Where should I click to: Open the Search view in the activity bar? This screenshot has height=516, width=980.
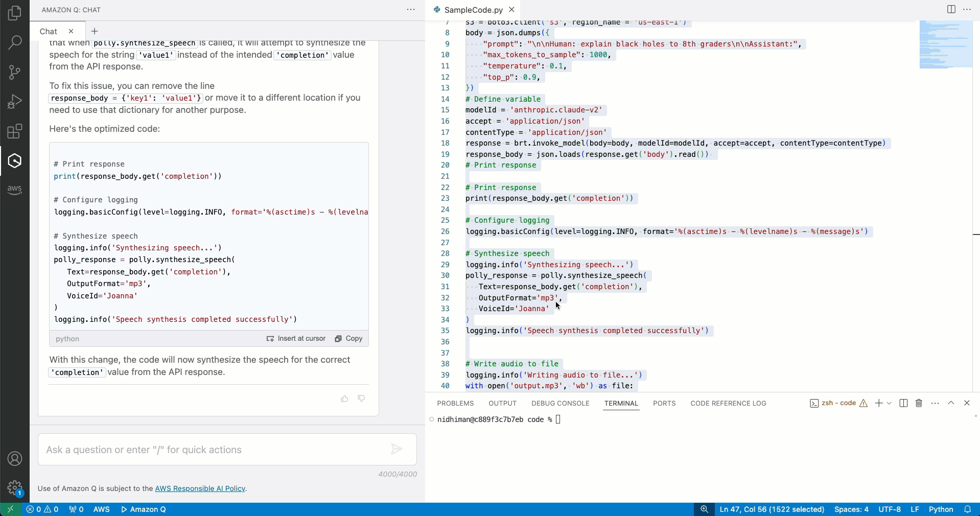15,42
